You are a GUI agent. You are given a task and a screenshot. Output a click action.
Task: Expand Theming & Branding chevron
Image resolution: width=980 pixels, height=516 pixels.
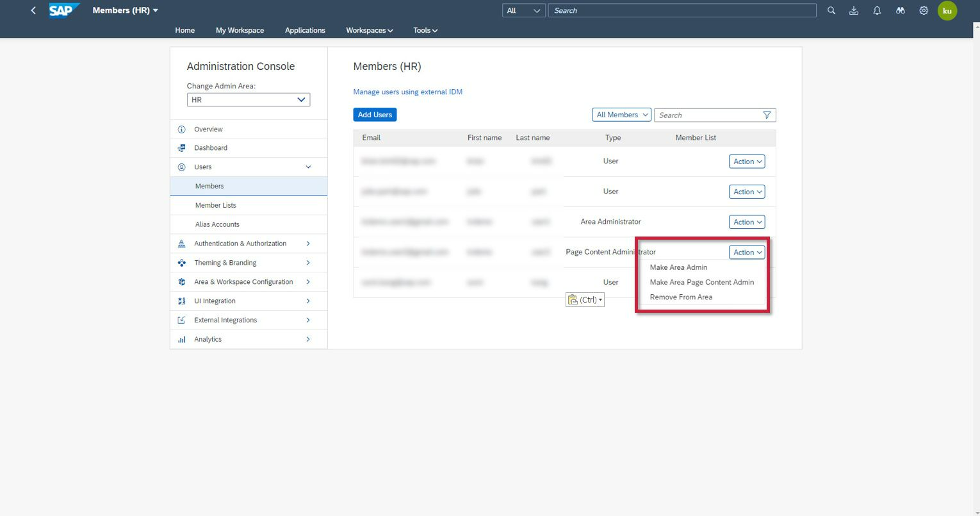(x=308, y=263)
